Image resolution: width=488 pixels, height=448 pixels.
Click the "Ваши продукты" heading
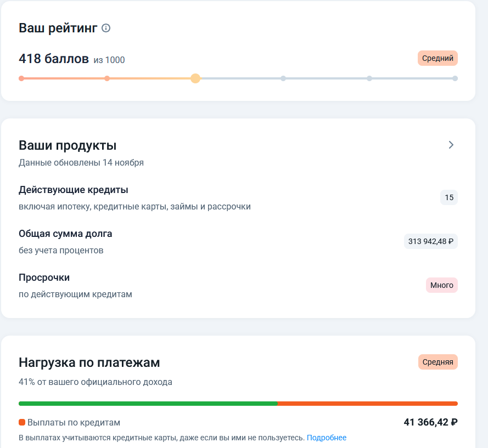click(x=68, y=145)
